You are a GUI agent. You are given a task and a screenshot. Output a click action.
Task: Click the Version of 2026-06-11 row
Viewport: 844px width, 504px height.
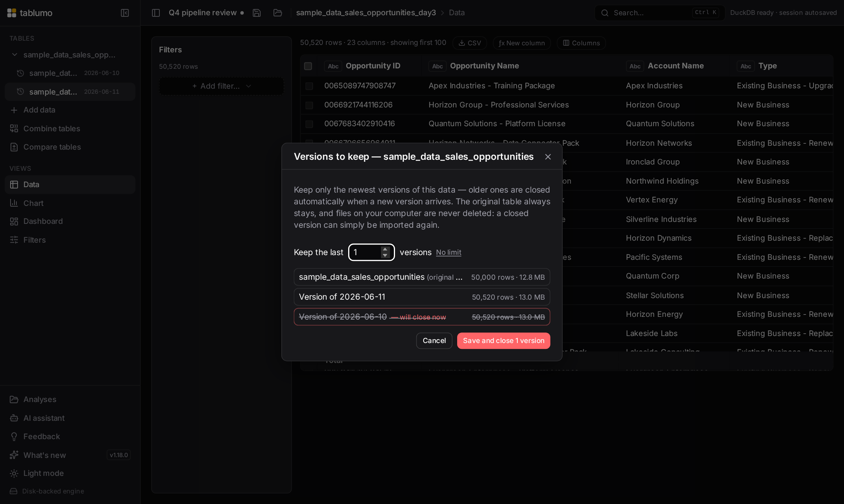(x=422, y=297)
